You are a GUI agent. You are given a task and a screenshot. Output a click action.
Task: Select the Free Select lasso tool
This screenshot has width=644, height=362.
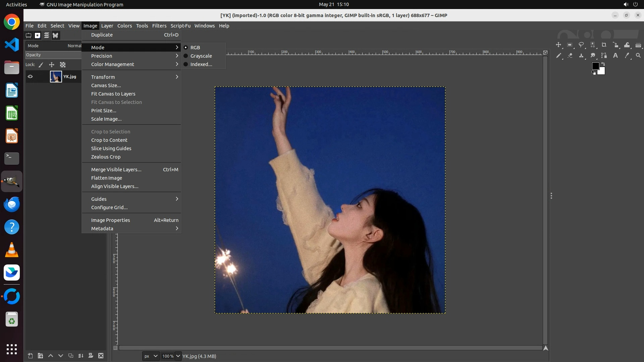[581, 45]
